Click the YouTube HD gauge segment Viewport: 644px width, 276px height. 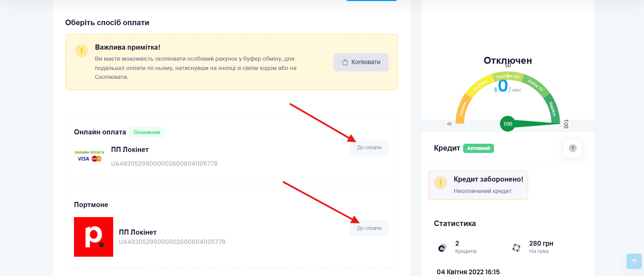507,76
